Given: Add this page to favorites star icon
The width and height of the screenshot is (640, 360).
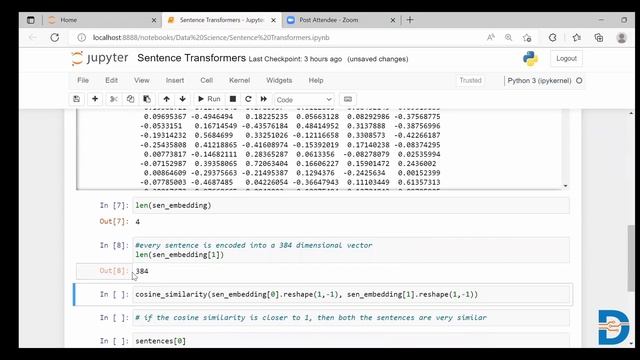Looking at the screenshot, I should 527,38.
